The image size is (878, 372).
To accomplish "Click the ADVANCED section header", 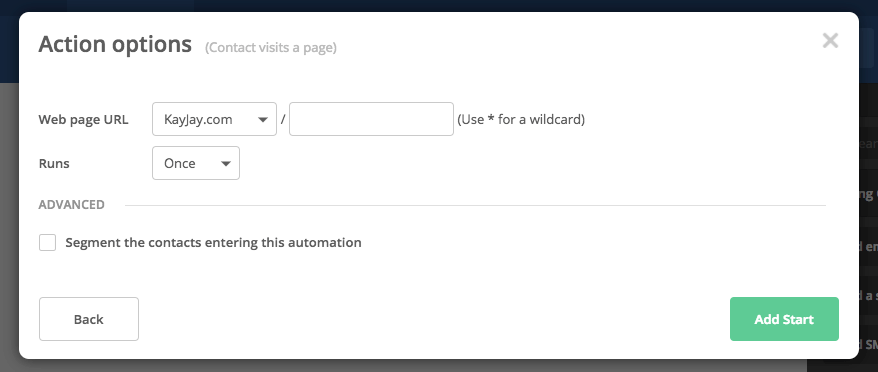I will tap(72, 204).
